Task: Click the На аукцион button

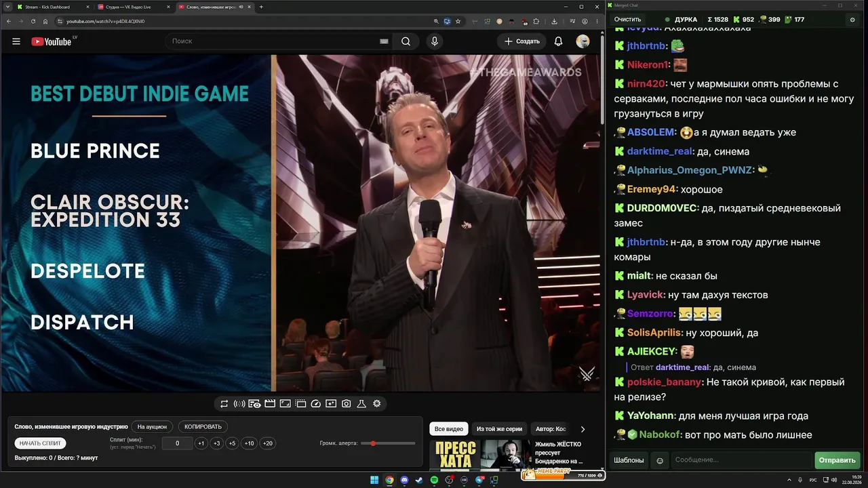Action: pos(152,427)
